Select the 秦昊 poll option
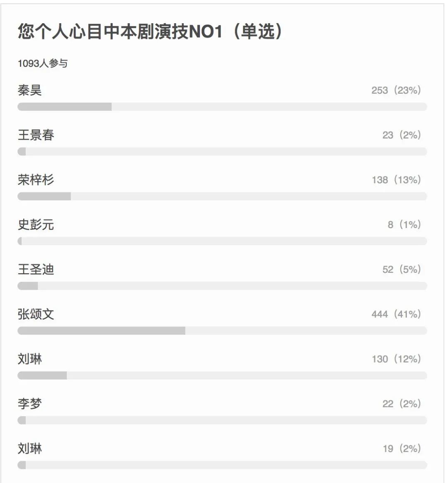The width and height of the screenshot is (448, 483). 29,90
